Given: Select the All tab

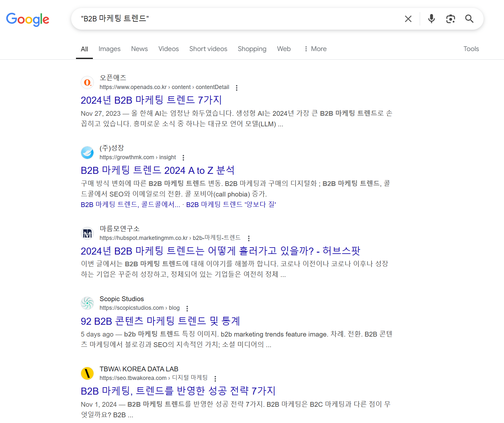Looking at the screenshot, I should (x=84, y=49).
